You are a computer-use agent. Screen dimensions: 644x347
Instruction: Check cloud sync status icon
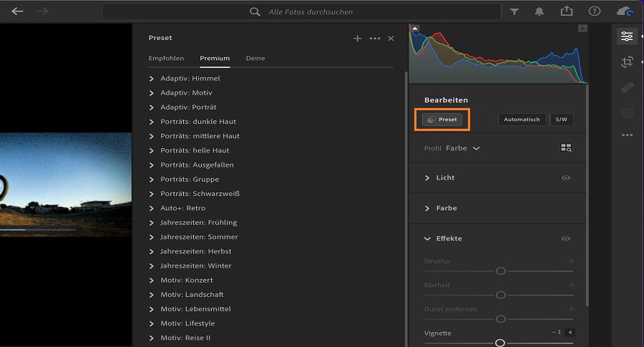coord(625,11)
